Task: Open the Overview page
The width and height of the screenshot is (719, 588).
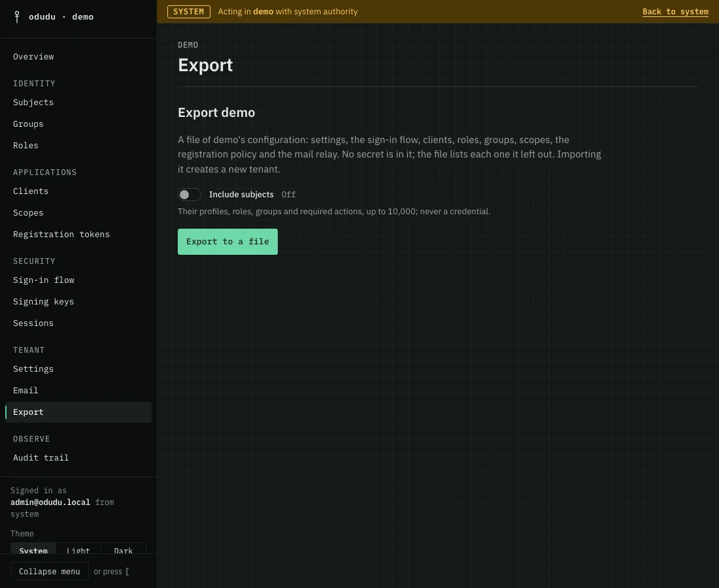Action: point(78,57)
